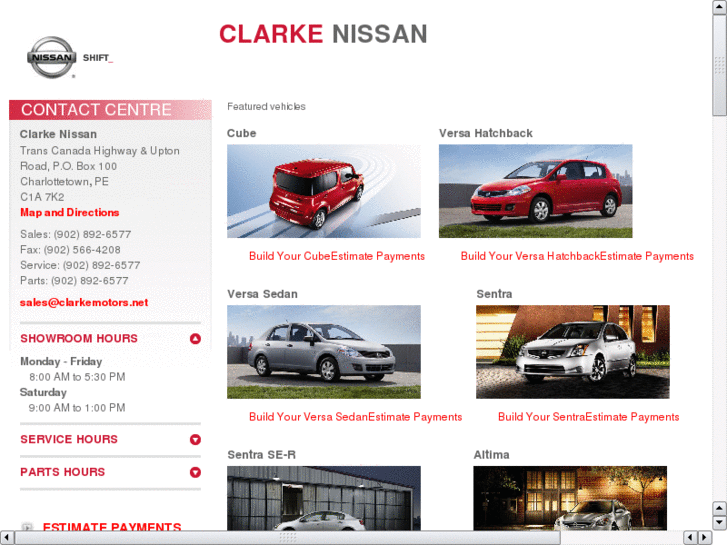Open the Cube Estimate Payments link

(378, 256)
